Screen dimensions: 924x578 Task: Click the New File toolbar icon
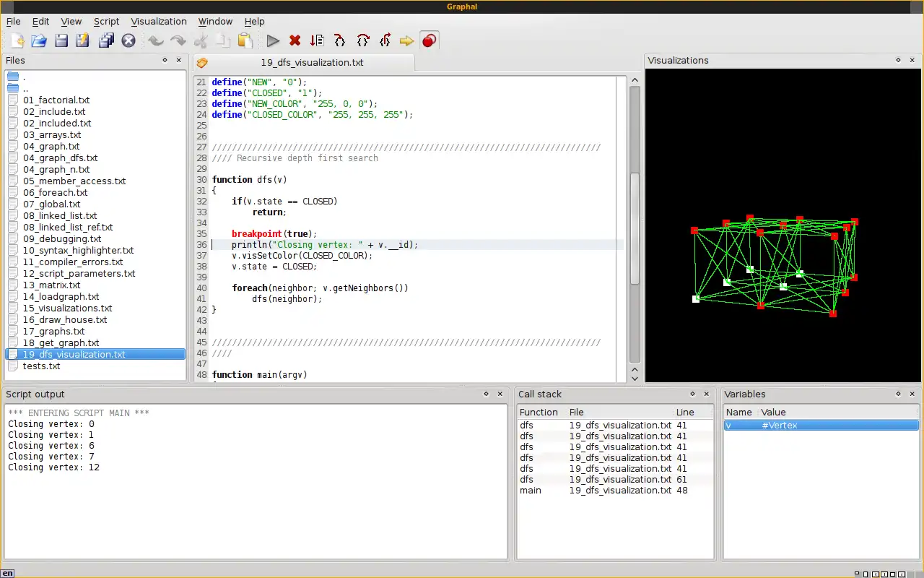coord(17,41)
